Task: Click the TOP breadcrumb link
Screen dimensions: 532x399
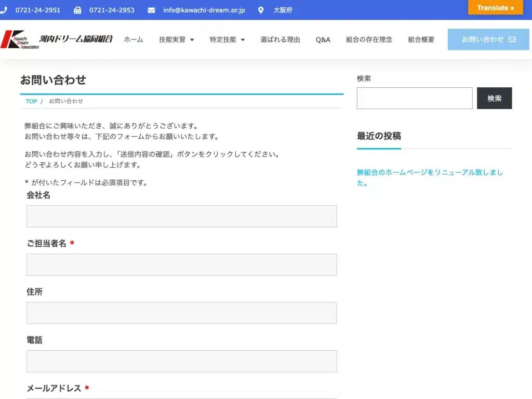Action: click(31, 101)
